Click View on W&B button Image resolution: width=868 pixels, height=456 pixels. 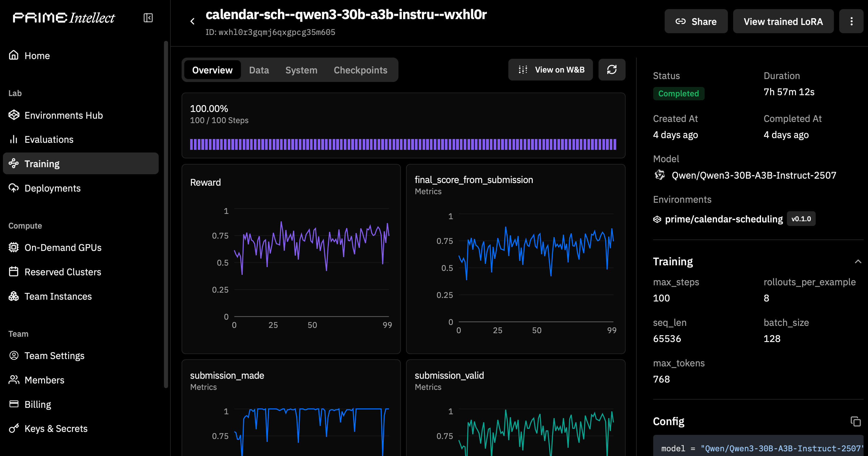(x=550, y=70)
